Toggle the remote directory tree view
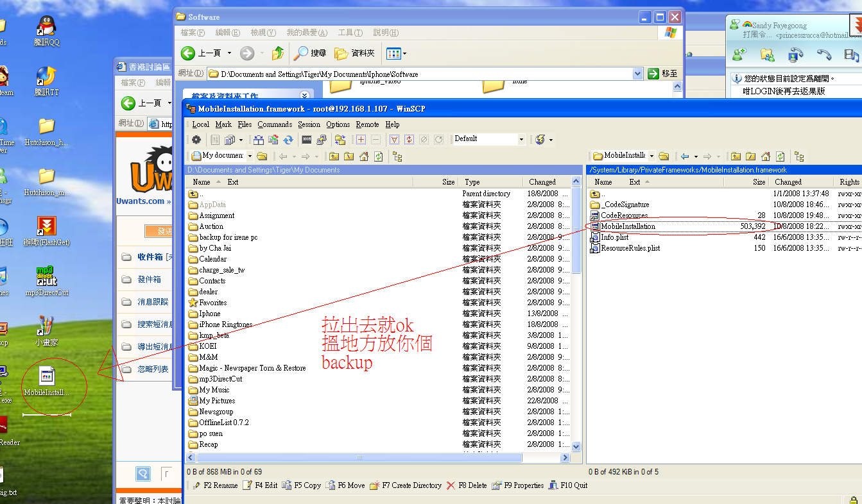 click(799, 156)
